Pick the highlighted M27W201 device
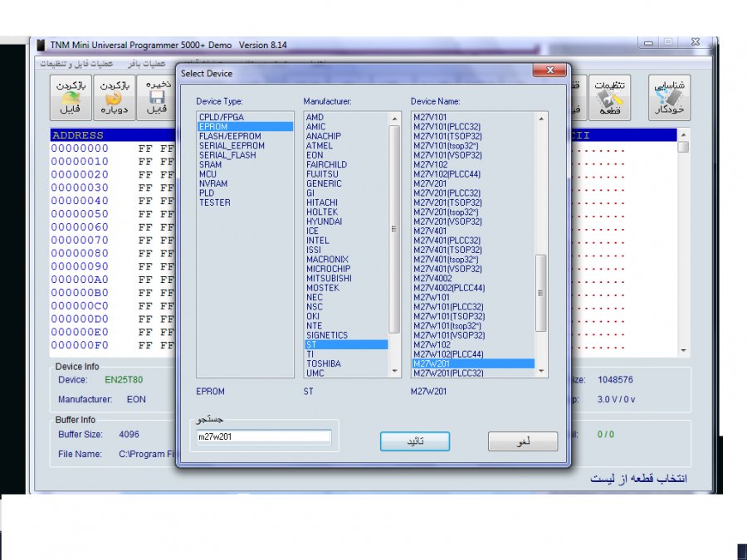747x560 pixels. pos(473,364)
